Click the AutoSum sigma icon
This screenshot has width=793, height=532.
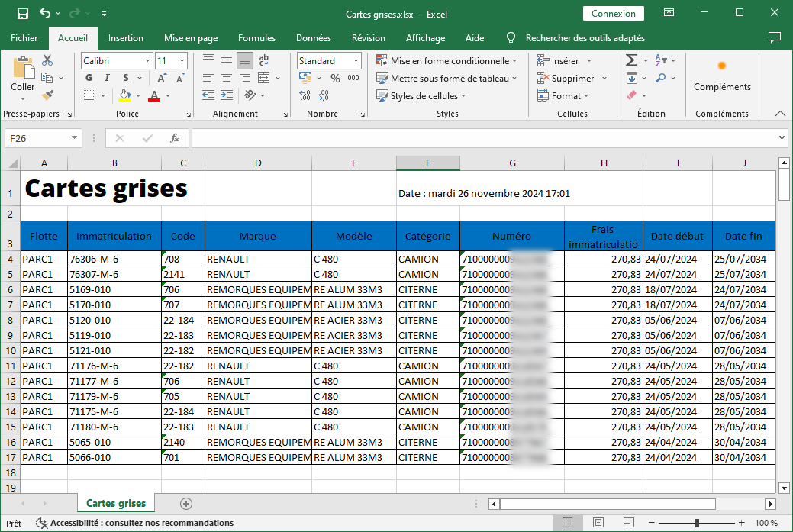[632, 60]
